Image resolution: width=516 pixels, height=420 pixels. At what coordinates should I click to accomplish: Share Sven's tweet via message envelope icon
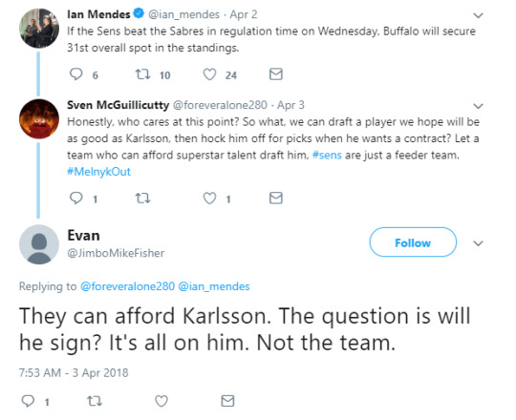[x=276, y=199]
